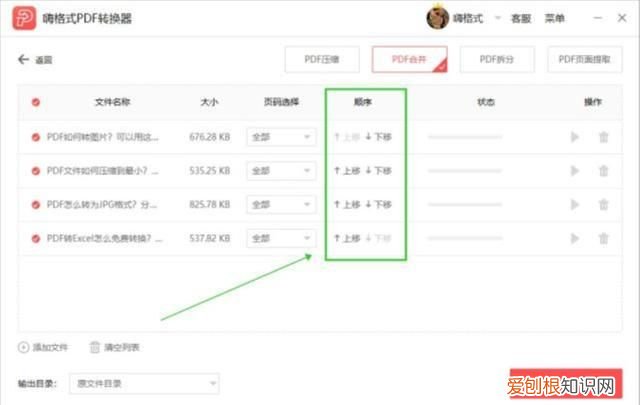Screen dimensions: 640x405
Task: Delete the PDF文件如何压缩到最小 file with trash icon
Action: (x=604, y=171)
